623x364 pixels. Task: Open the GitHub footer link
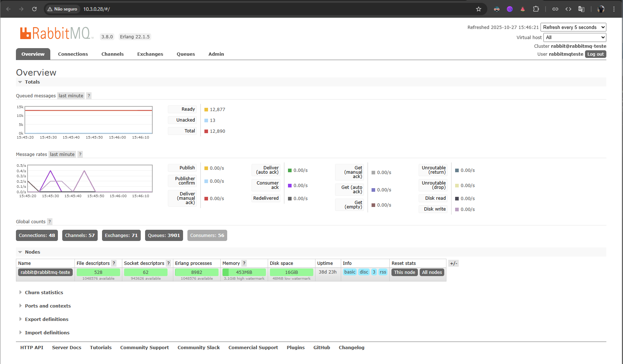tap(322, 347)
